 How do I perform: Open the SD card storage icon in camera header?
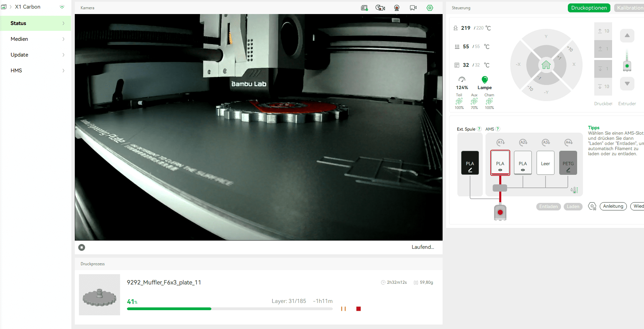(364, 8)
